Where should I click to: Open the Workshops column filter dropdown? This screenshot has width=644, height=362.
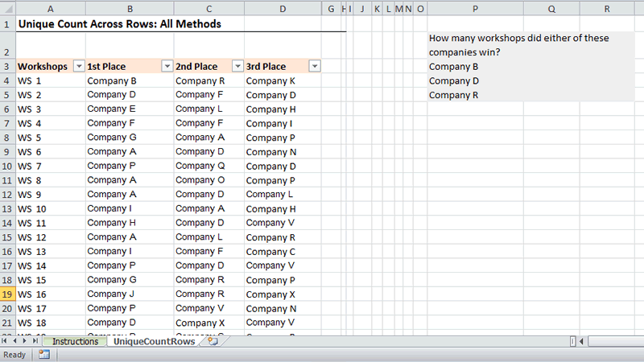(78, 67)
